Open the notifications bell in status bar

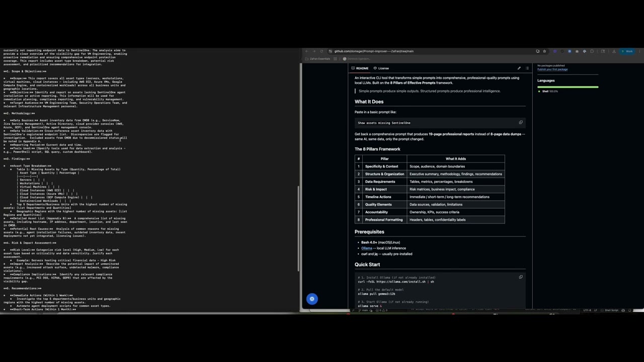click(x=630, y=310)
